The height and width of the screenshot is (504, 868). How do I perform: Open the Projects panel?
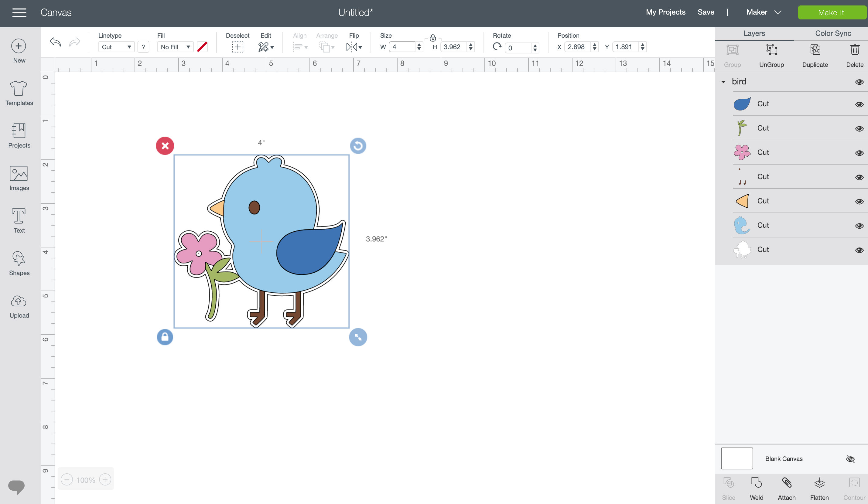pos(19,136)
